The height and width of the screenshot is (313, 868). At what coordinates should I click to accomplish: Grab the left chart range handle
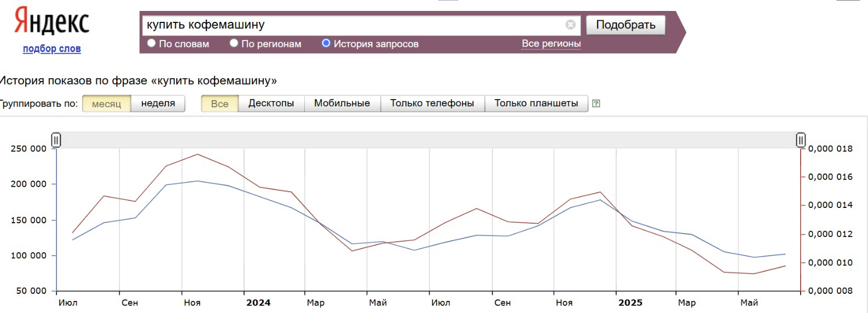click(56, 140)
